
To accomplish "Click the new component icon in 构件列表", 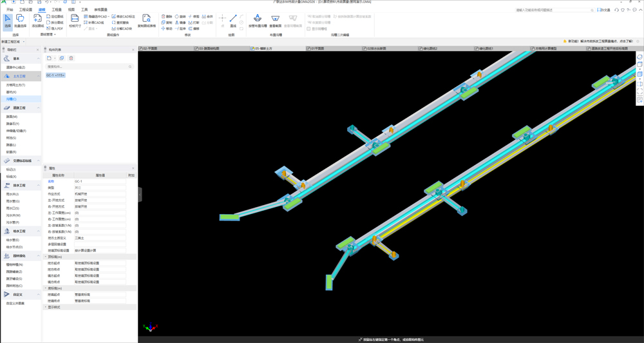I will (x=49, y=58).
